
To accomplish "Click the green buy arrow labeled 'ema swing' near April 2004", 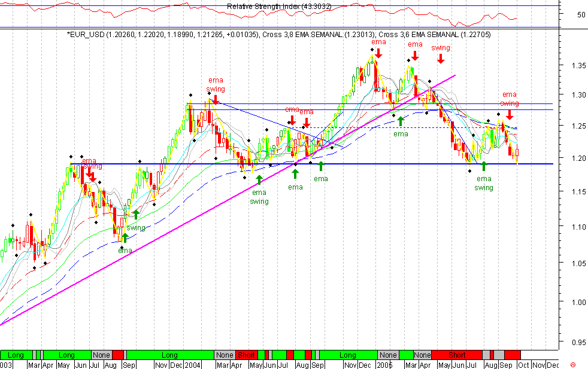I will (x=258, y=179).
